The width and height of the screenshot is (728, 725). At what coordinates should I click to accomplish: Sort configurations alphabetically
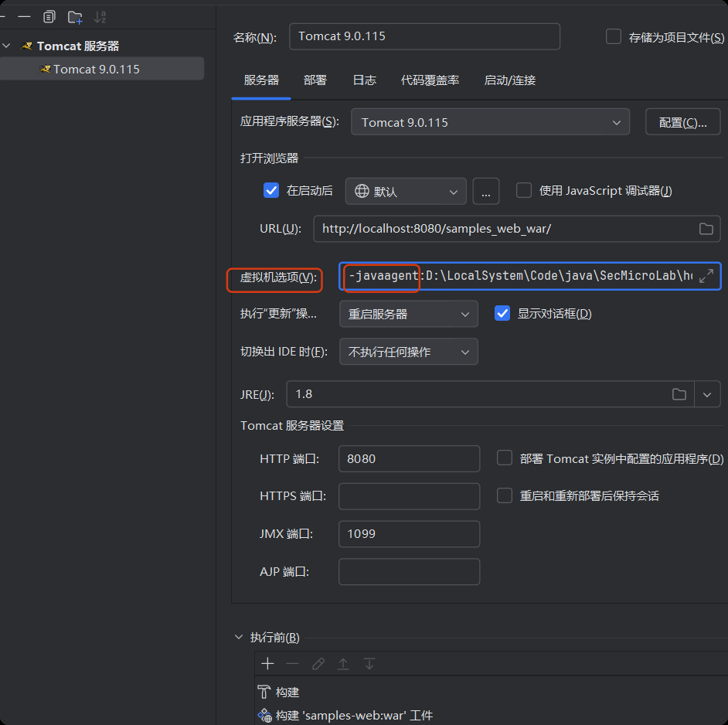pos(100,17)
